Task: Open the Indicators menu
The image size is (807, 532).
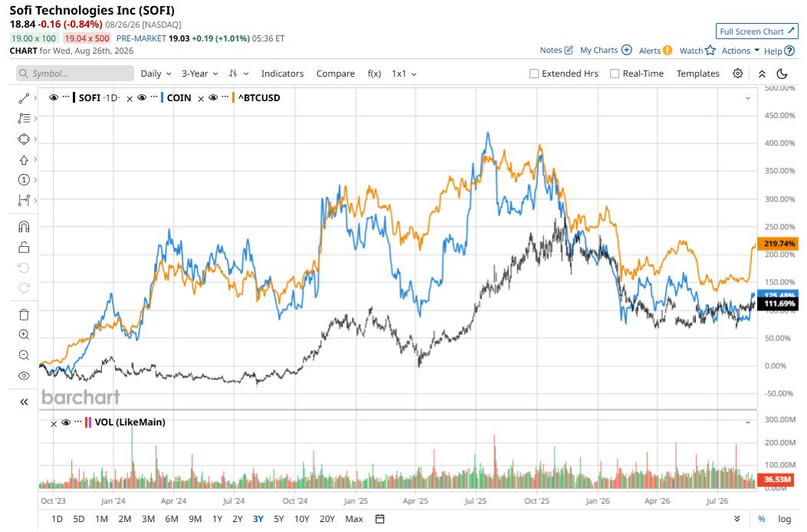Action: point(282,74)
